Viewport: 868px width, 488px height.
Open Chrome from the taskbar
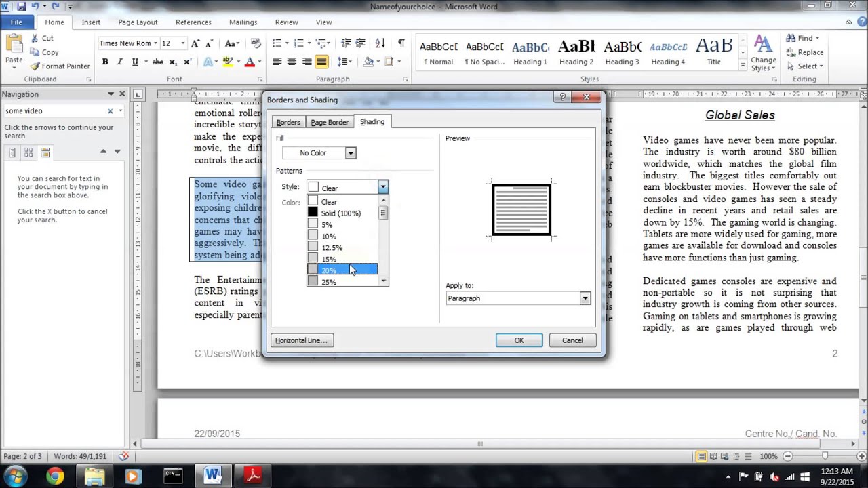[x=55, y=476]
